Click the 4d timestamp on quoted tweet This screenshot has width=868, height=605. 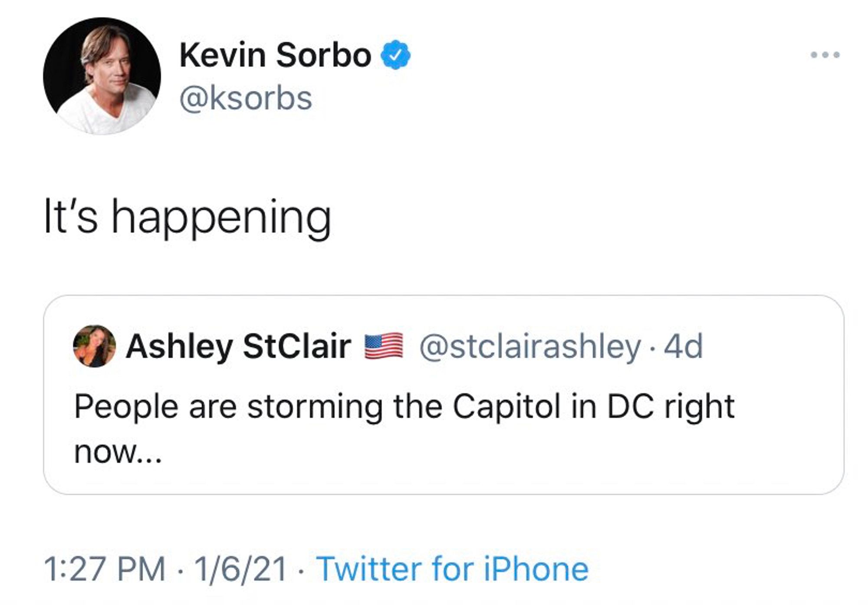(683, 346)
